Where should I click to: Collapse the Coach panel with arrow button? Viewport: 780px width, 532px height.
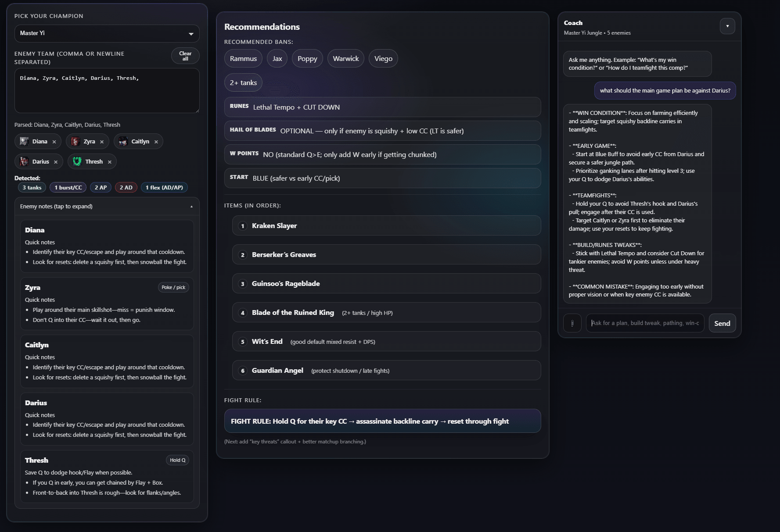click(727, 26)
